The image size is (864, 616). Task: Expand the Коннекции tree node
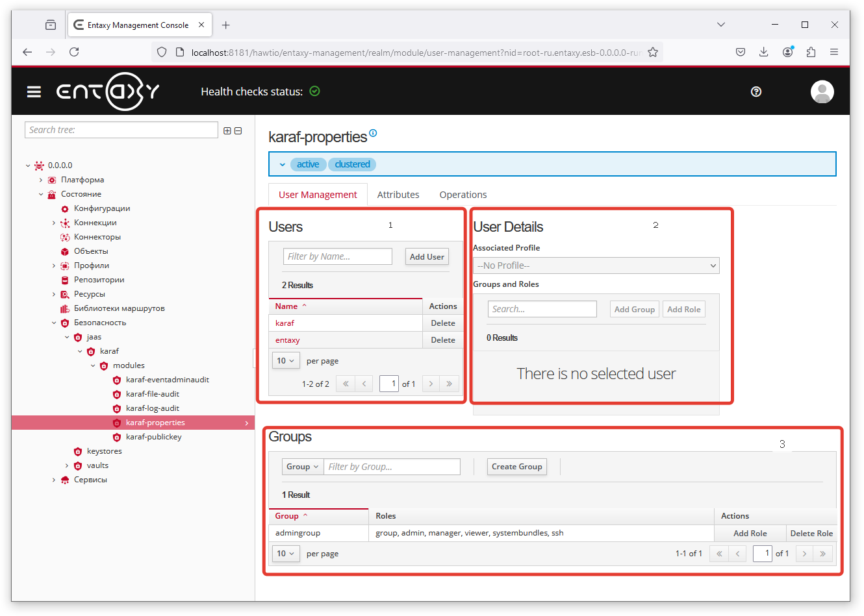(x=54, y=223)
